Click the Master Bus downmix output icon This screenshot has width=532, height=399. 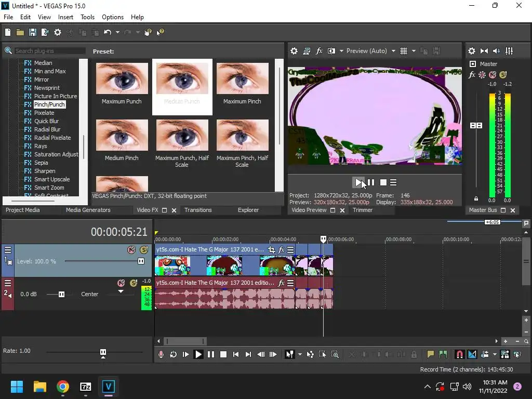(484, 51)
